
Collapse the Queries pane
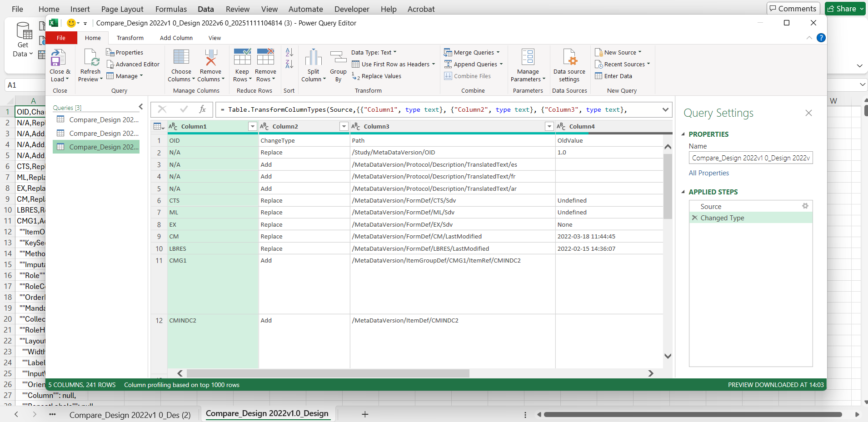[141, 107]
